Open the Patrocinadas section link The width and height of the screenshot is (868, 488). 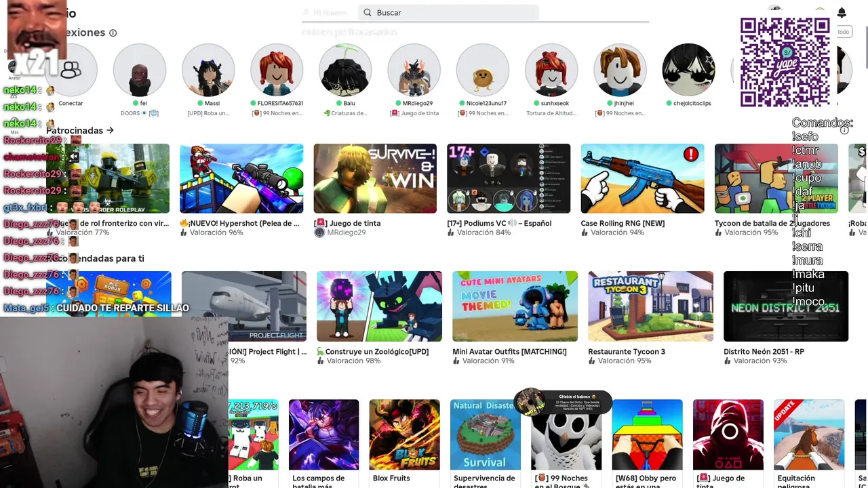(x=80, y=130)
